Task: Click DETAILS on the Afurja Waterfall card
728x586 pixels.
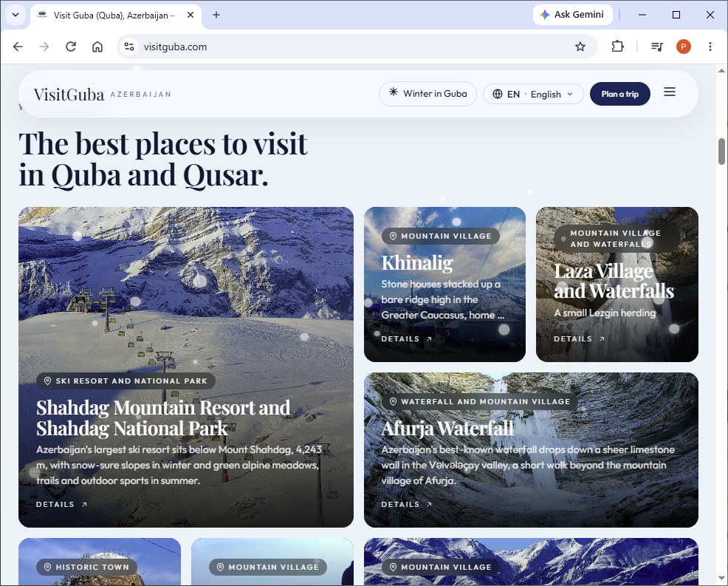Action: tap(406, 504)
